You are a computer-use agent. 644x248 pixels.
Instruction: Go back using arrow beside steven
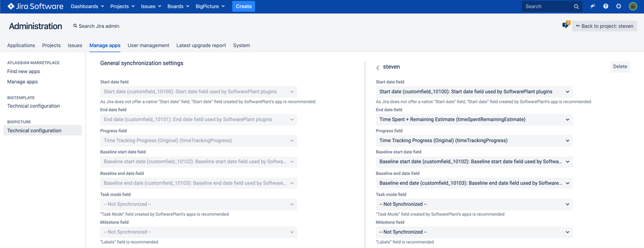(378, 67)
